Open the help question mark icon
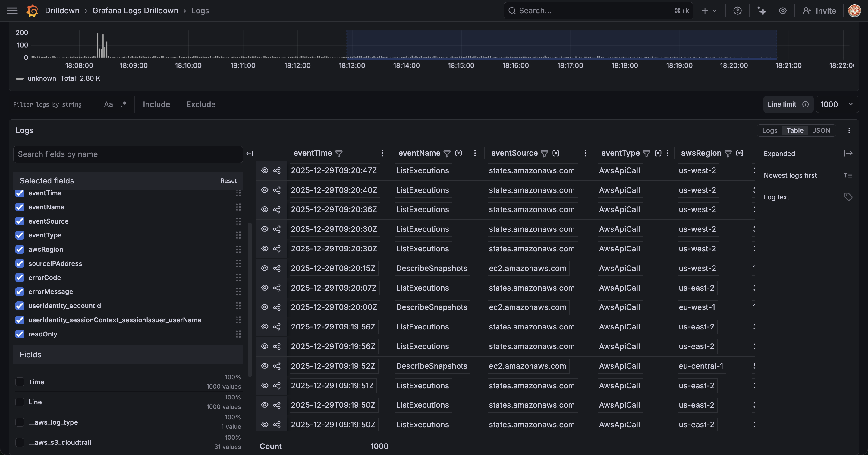This screenshot has height=455, width=868. [737, 11]
